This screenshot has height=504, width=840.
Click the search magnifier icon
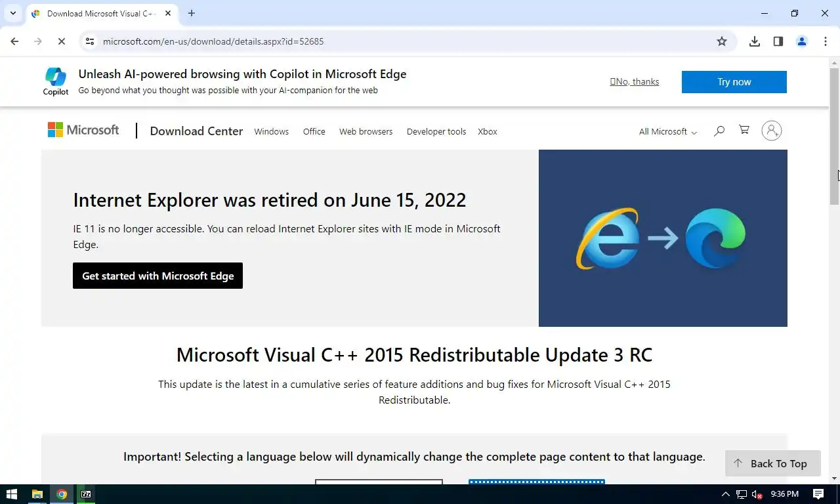tap(719, 131)
